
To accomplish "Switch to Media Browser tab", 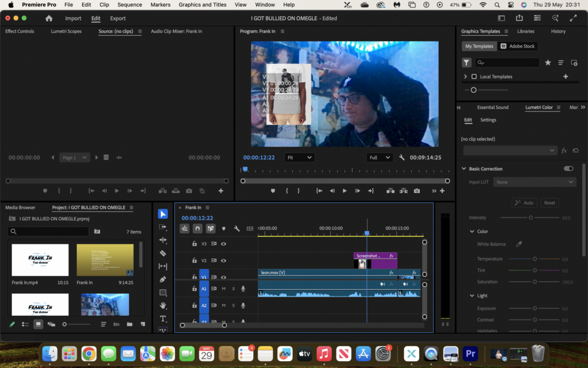I will [20, 207].
